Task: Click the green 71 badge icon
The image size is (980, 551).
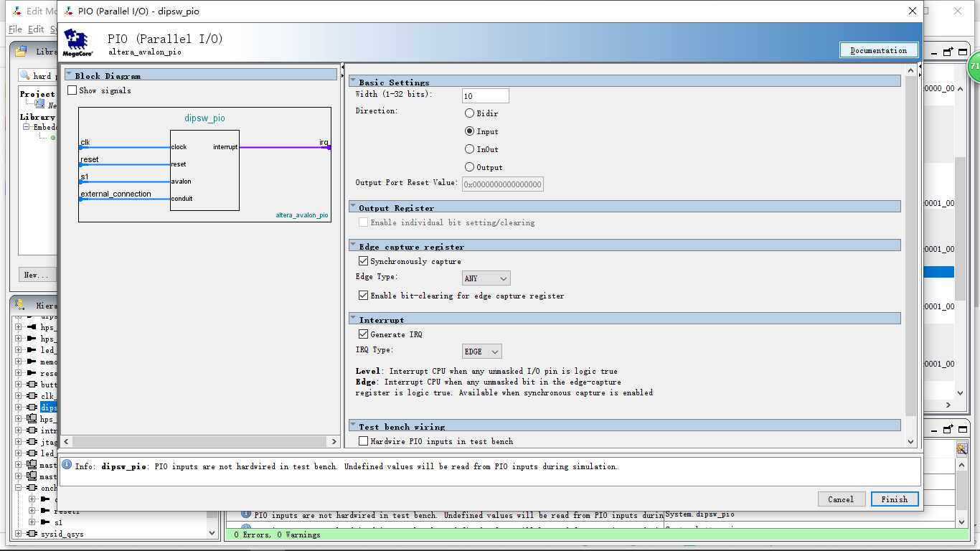Action: 974,66
